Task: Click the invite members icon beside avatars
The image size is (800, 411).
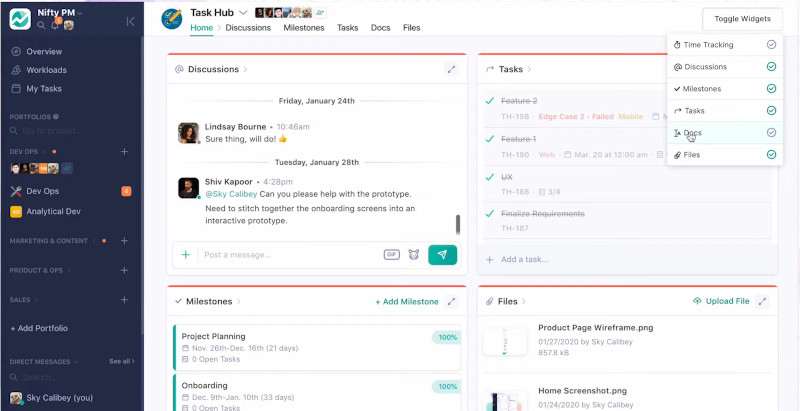Action: (320, 13)
